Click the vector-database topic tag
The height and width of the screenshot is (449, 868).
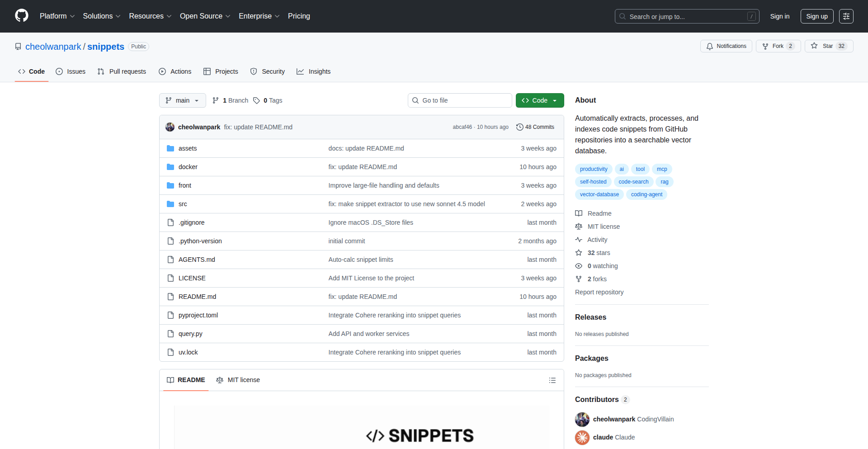[599, 194]
